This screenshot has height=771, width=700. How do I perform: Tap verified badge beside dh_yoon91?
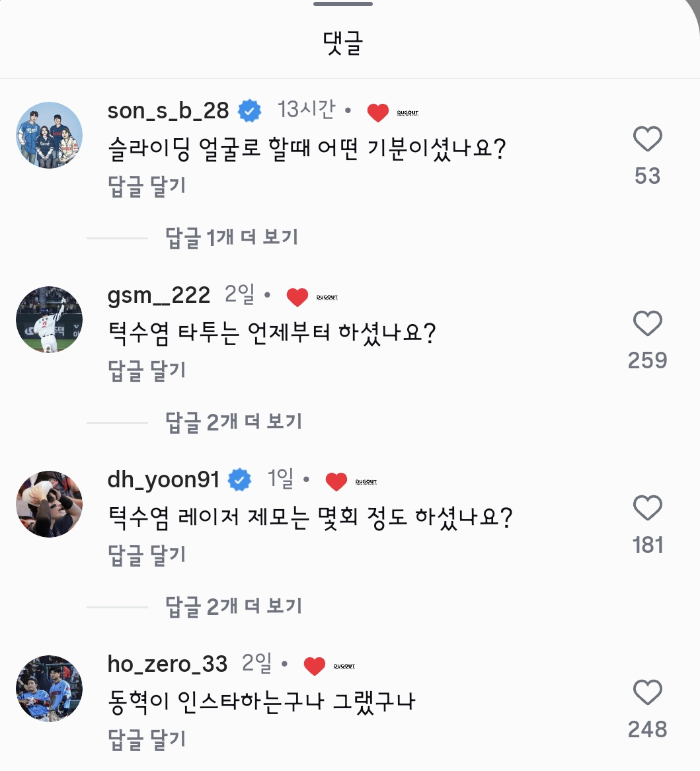(x=240, y=480)
